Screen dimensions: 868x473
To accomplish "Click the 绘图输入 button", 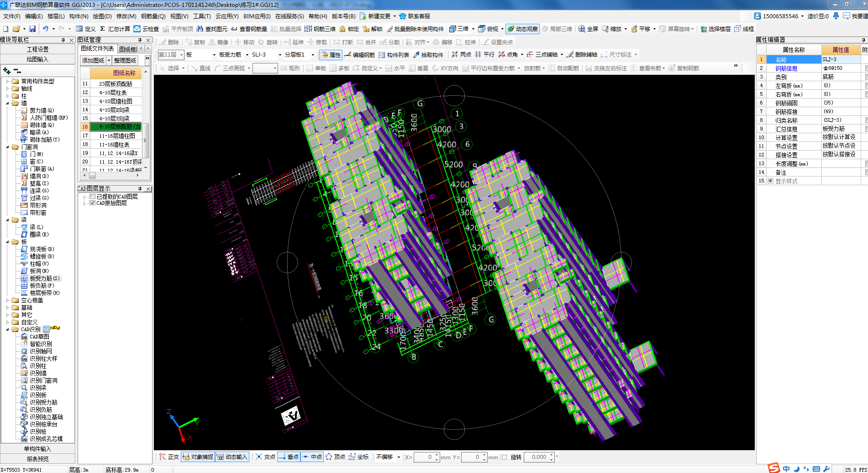I will point(38,59).
